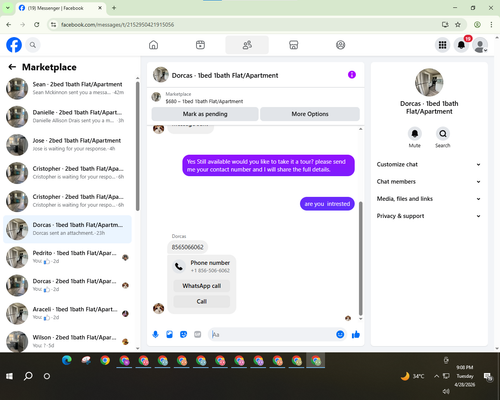Click Dorcas large profile thumbnail
The width and height of the screenshot is (500, 400).
429,82
